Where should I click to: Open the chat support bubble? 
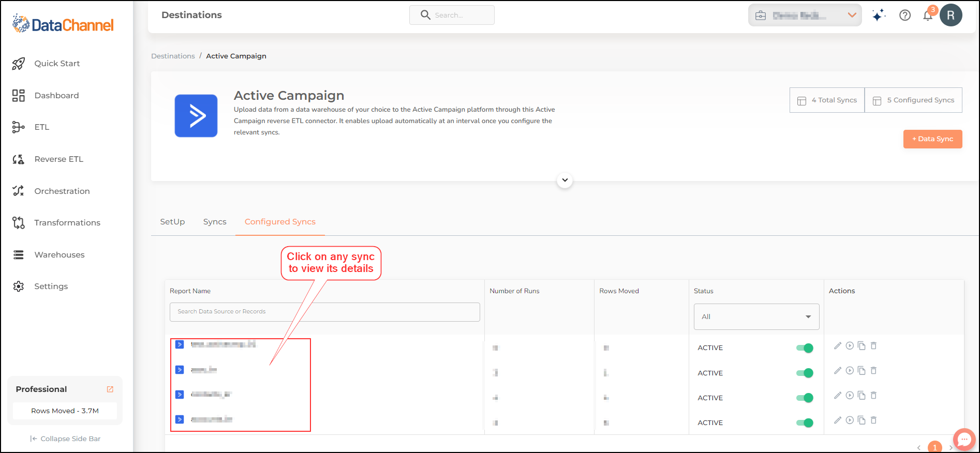point(964,440)
